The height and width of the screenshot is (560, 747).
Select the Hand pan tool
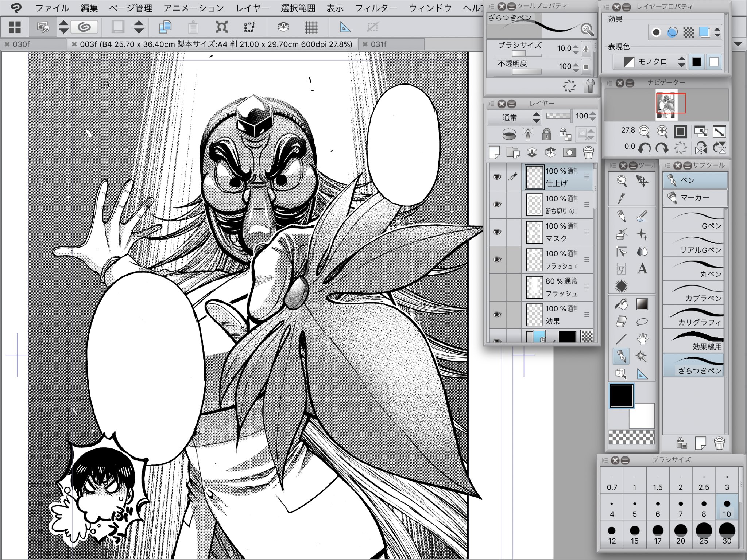642,339
